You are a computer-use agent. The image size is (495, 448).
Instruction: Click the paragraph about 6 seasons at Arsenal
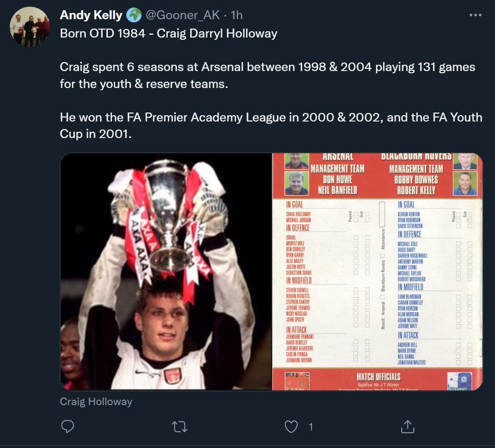coord(267,75)
